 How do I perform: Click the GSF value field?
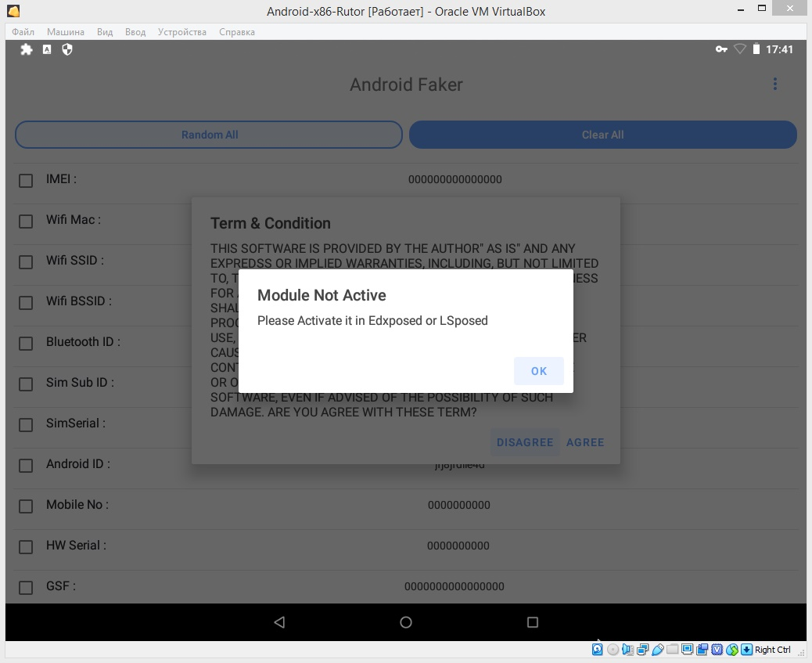coord(454,586)
